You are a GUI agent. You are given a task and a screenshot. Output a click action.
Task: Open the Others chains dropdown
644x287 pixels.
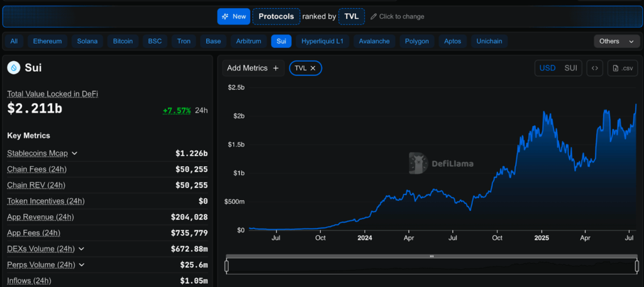617,41
